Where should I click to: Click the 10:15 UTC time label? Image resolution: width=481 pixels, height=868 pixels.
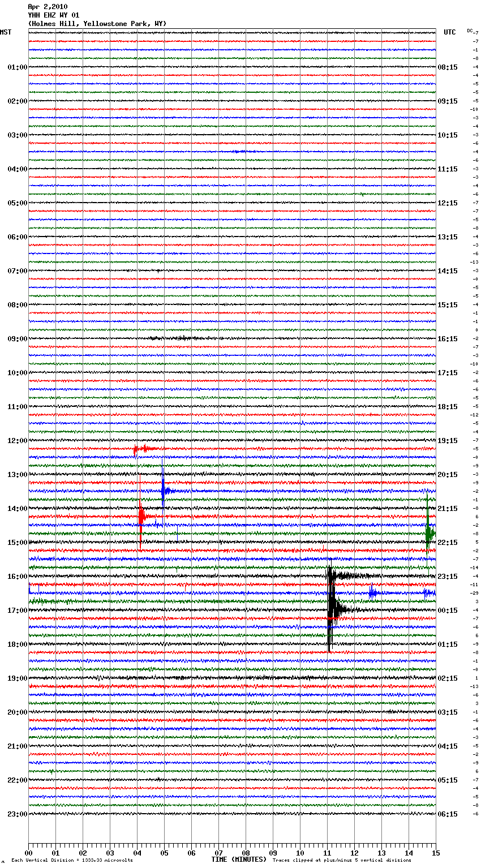click(x=448, y=135)
